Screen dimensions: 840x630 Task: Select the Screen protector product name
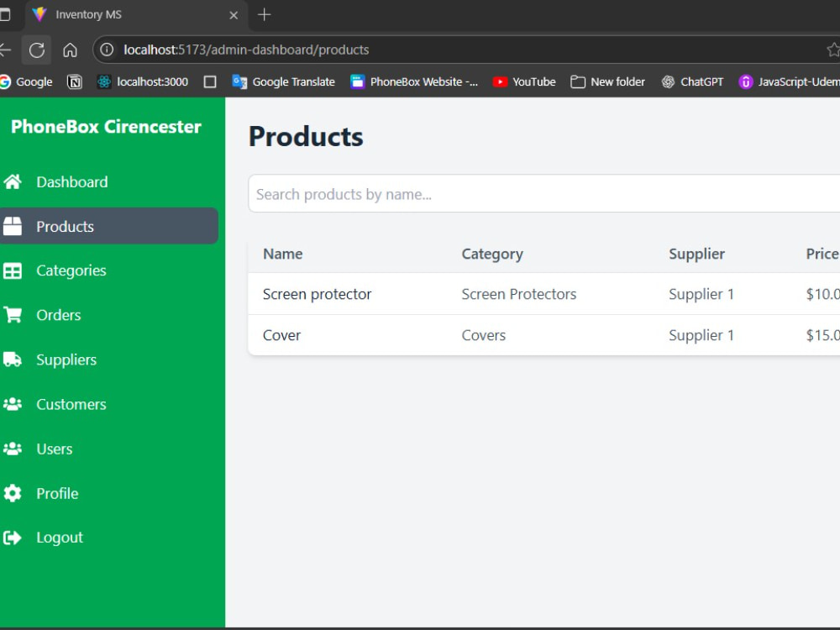point(318,294)
